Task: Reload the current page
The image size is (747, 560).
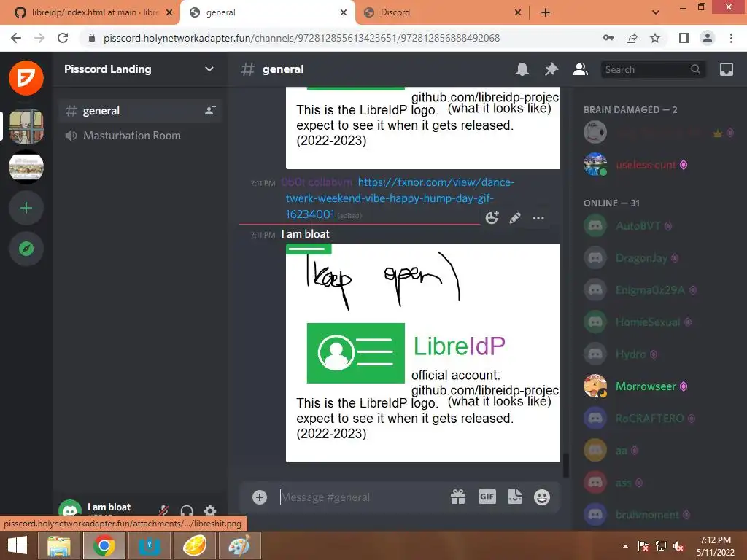Action: coord(63,38)
